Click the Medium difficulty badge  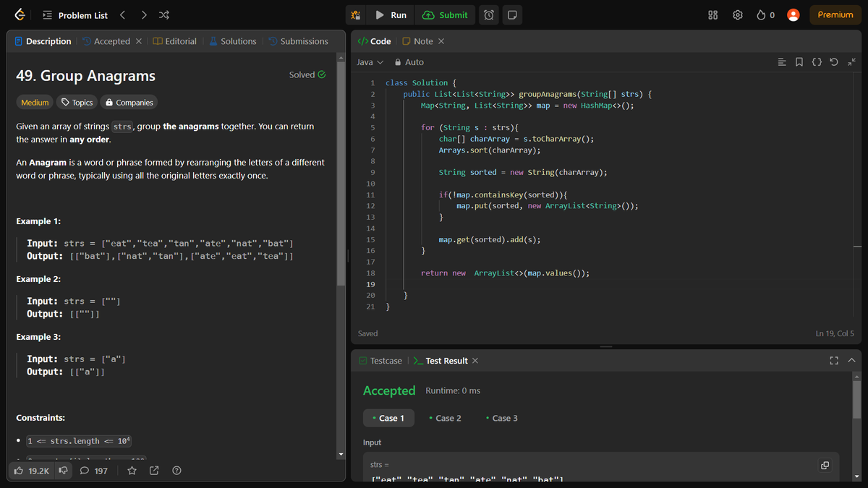(35, 103)
